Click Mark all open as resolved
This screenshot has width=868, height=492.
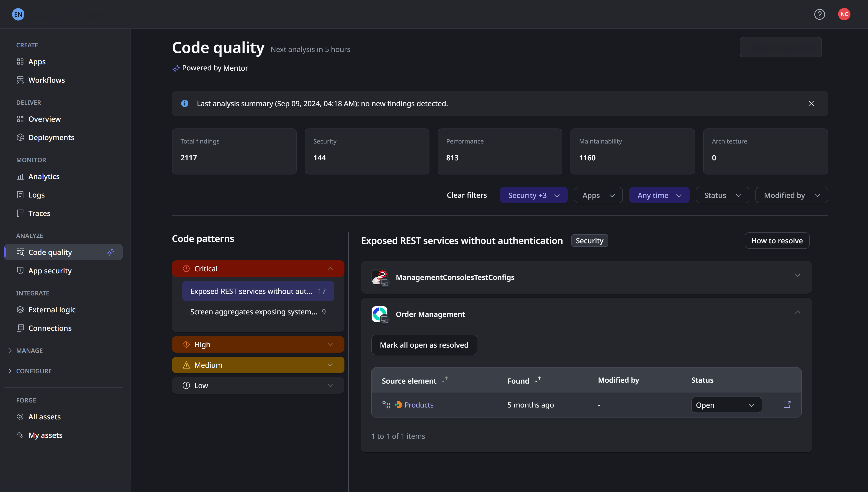tap(424, 345)
